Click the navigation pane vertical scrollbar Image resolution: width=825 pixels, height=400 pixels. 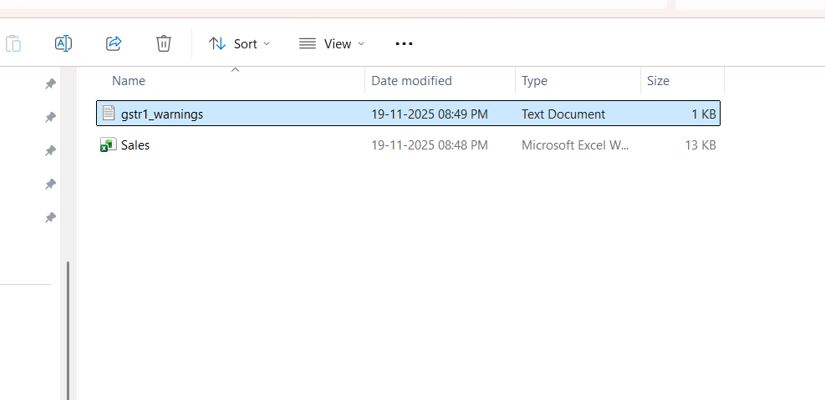point(68,330)
